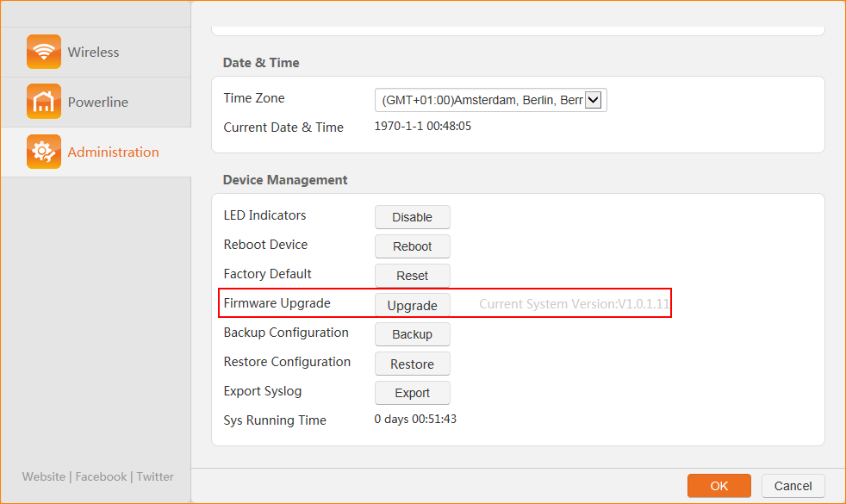
Task: Reset device to factory default
Action: pyautogui.click(x=412, y=276)
